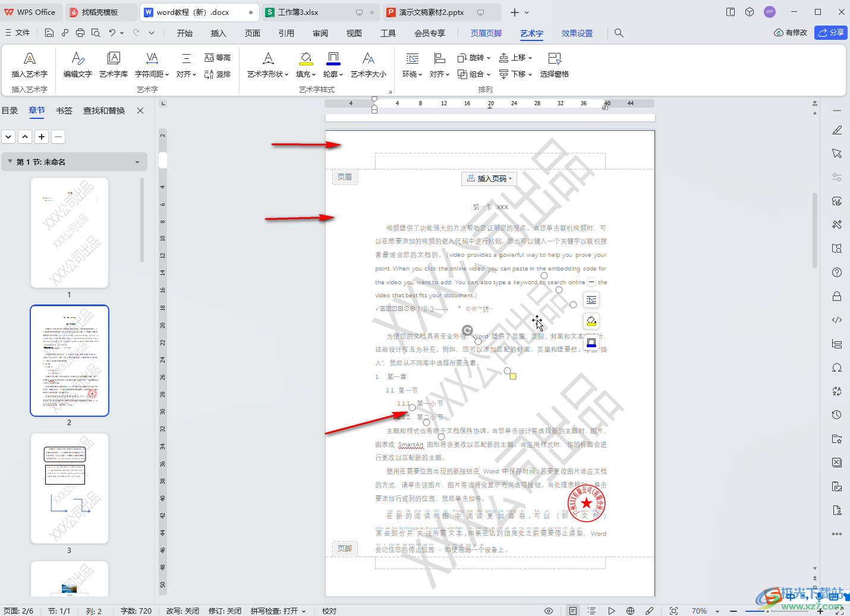
Task: Expand the 轮廓 outline dropdown arrow
Action: tap(341, 75)
